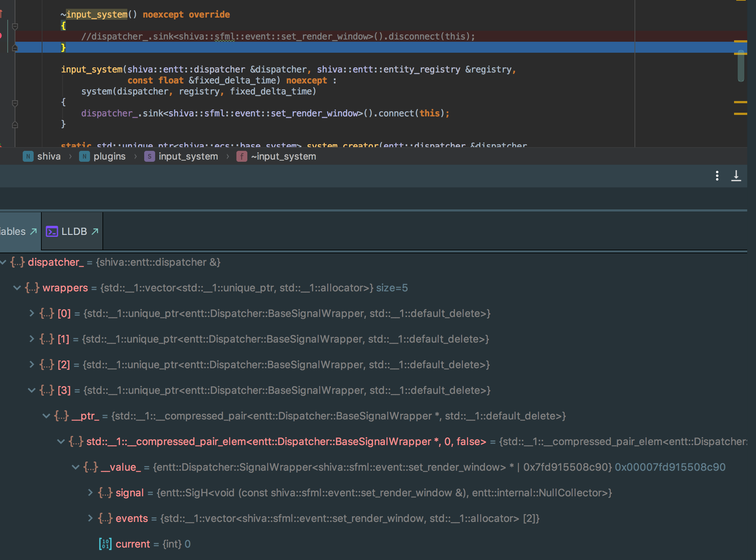
Task: Click the int type icon beside current variable
Action: pyautogui.click(x=105, y=544)
